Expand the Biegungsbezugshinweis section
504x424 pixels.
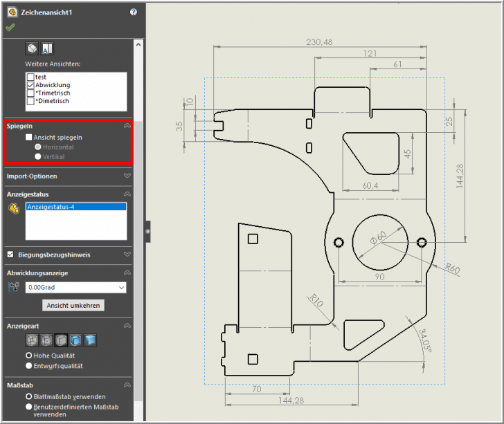[x=127, y=255]
